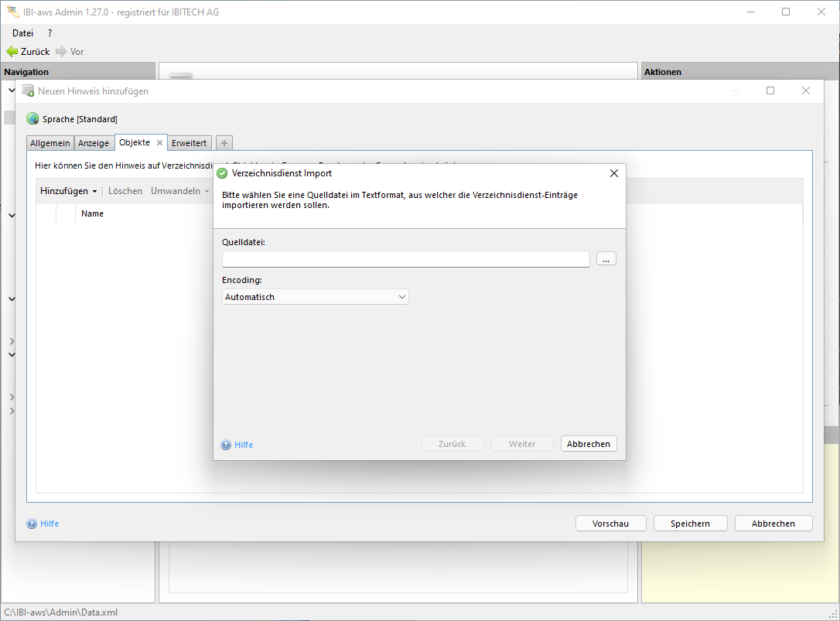Open the question mark help menu
The width and height of the screenshot is (840, 621).
50,33
